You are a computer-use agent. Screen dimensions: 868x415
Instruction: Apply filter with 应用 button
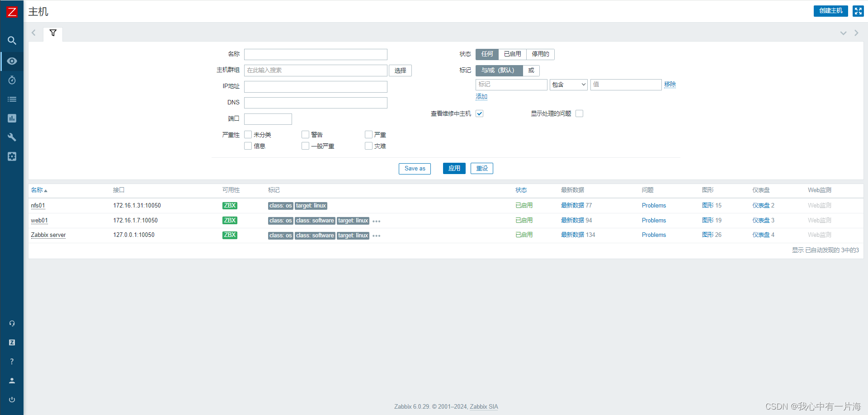click(454, 169)
